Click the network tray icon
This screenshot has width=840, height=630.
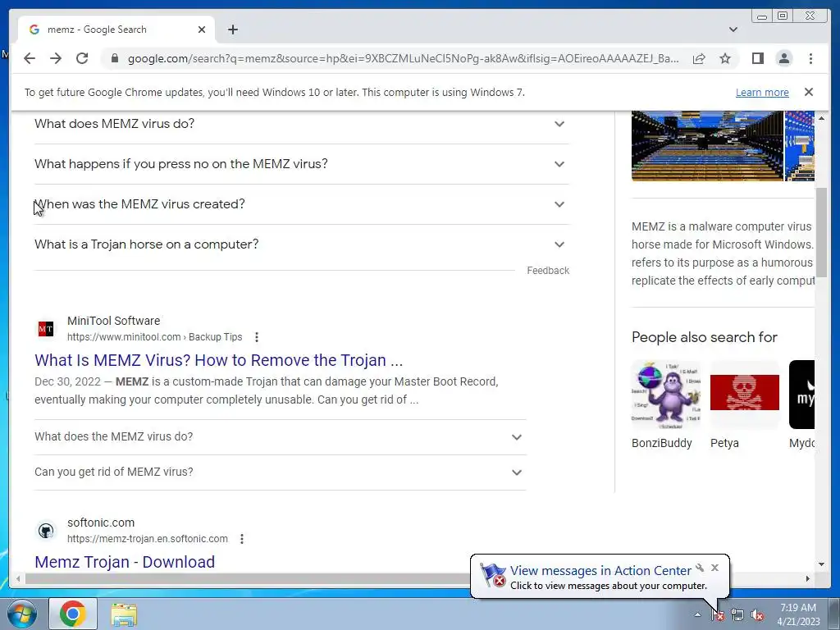[x=737, y=615]
